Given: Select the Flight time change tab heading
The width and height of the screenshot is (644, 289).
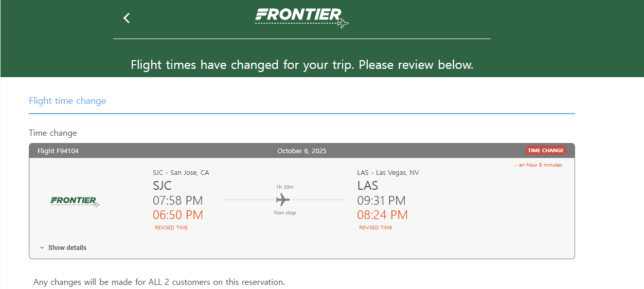Looking at the screenshot, I should [x=67, y=101].
